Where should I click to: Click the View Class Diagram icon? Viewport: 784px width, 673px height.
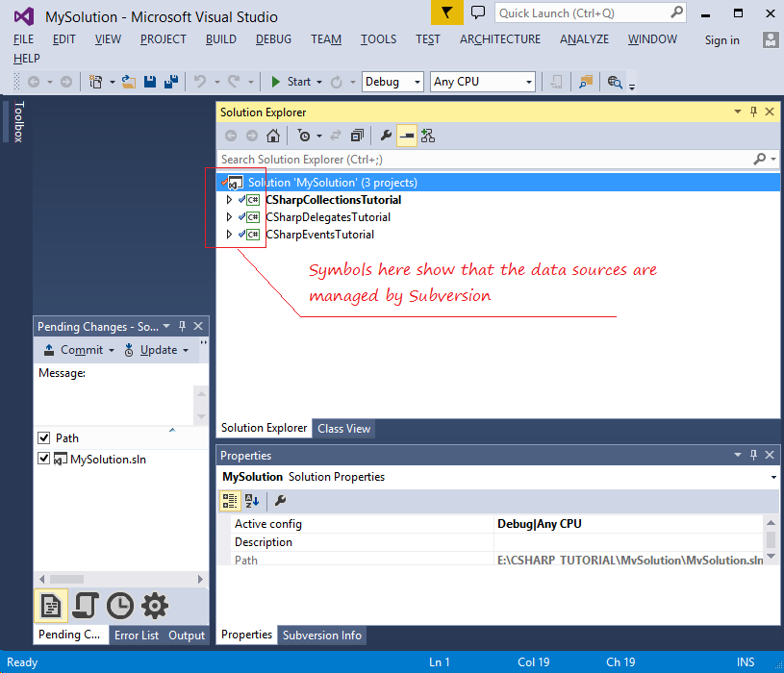(428, 136)
